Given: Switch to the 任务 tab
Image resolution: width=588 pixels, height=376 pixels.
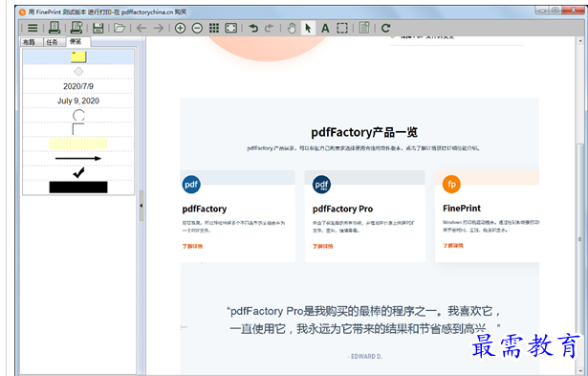Looking at the screenshot, I should [x=53, y=42].
